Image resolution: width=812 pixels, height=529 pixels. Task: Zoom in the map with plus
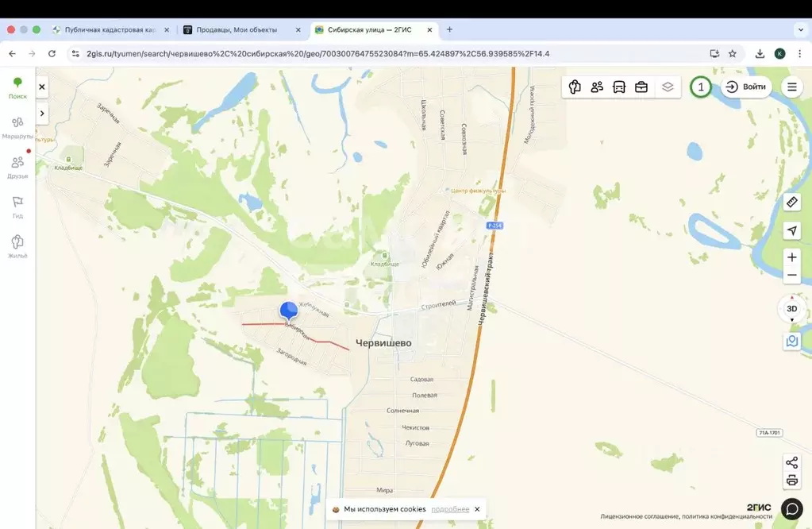[x=791, y=257]
